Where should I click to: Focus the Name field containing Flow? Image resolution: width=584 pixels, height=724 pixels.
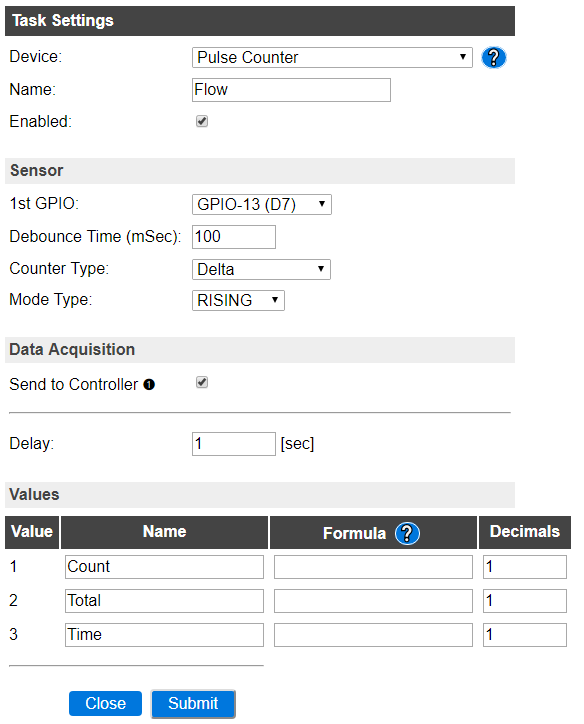291,90
